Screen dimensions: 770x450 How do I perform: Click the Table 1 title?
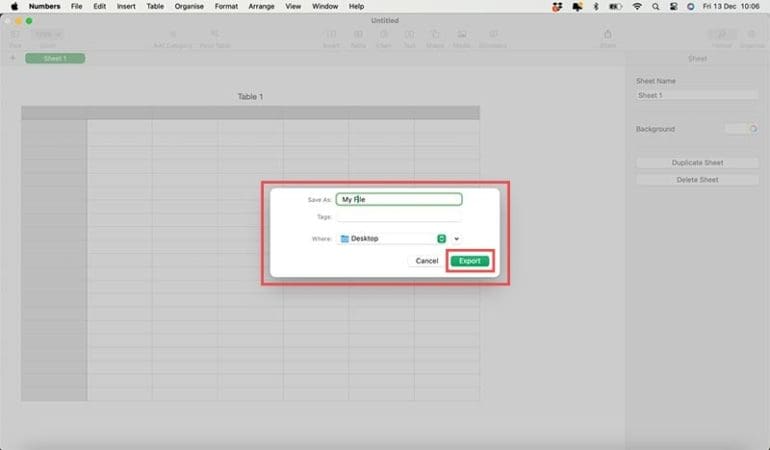coord(250,97)
